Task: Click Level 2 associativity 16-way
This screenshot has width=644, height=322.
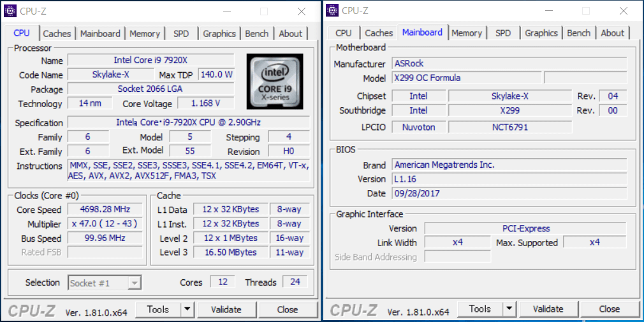Action: (289, 238)
